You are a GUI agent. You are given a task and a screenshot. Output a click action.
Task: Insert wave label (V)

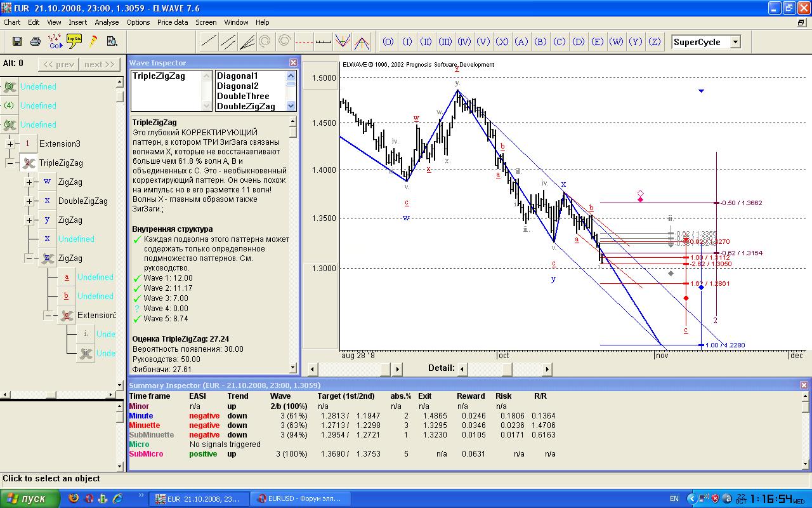pyautogui.click(x=483, y=42)
